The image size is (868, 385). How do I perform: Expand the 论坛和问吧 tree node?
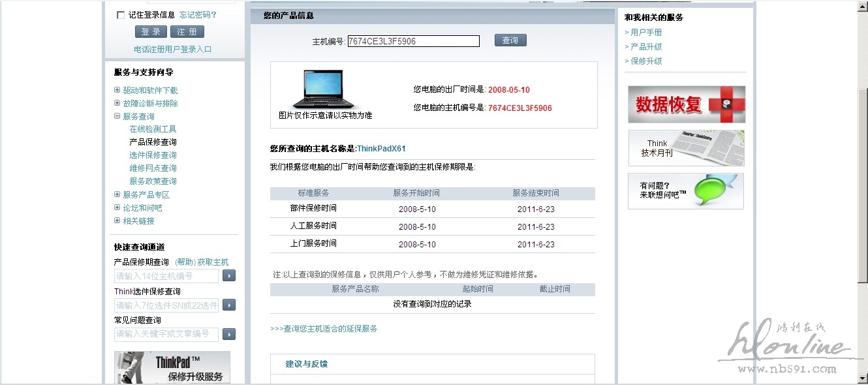[117, 208]
